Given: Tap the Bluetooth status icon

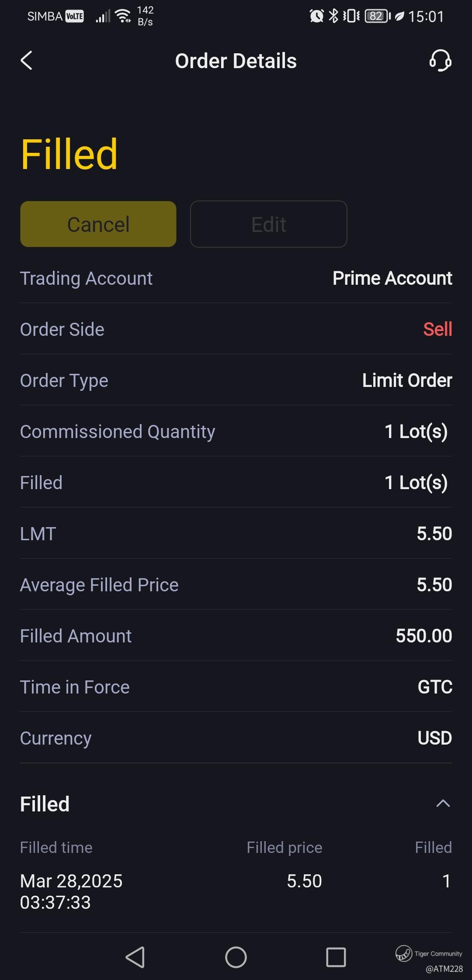Looking at the screenshot, I should (x=333, y=16).
